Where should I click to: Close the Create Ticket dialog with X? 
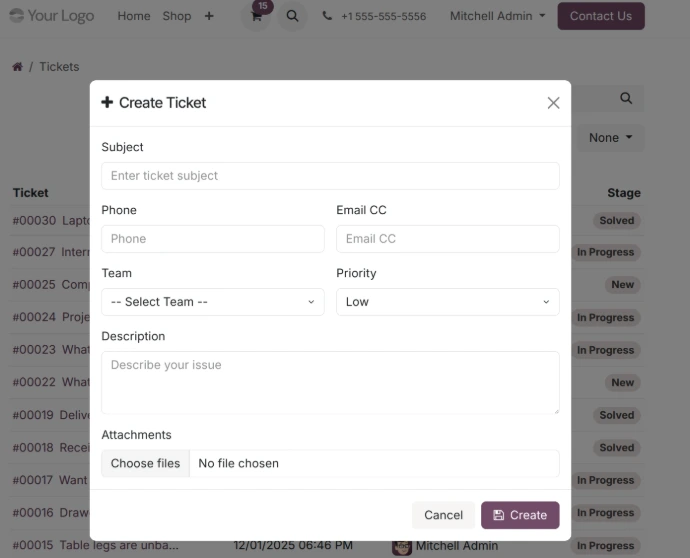[x=553, y=103]
